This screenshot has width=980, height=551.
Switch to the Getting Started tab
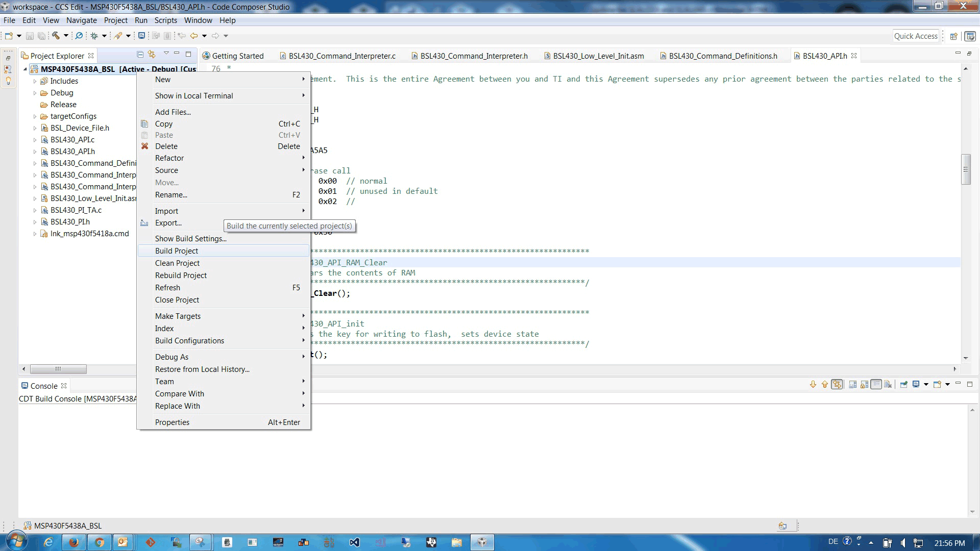[233, 56]
